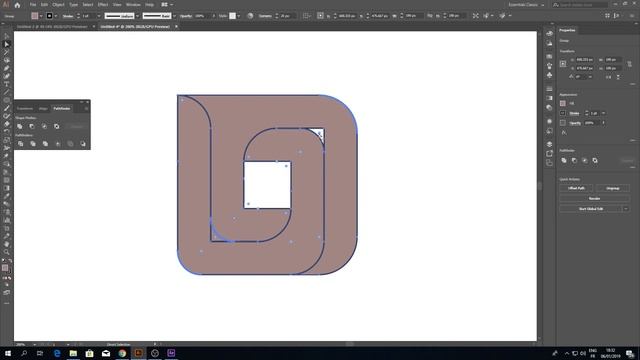Open the variable width profile dropdown
The height and width of the screenshot is (360, 640).
click(138, 16)
